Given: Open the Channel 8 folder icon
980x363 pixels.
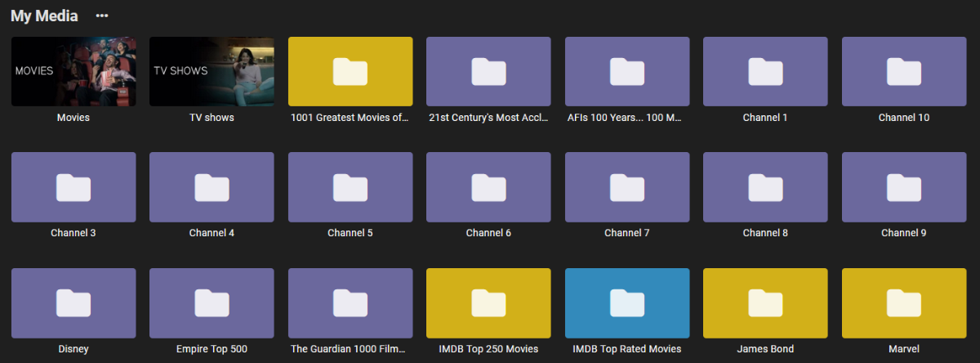Looking at the screenshot, I should (x=765, y=187).
